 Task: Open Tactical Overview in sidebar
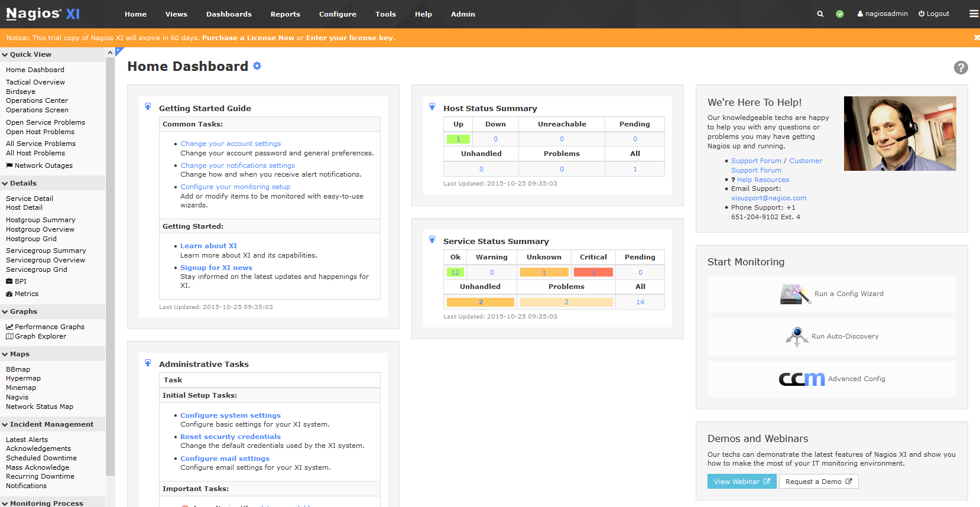[35, 82]
